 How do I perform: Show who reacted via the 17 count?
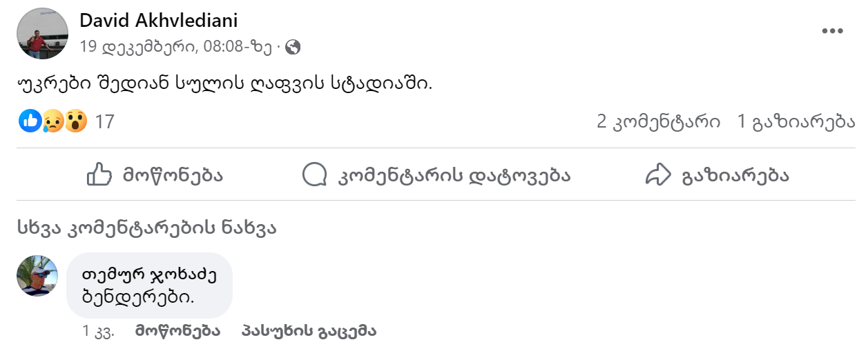[104, 122]
